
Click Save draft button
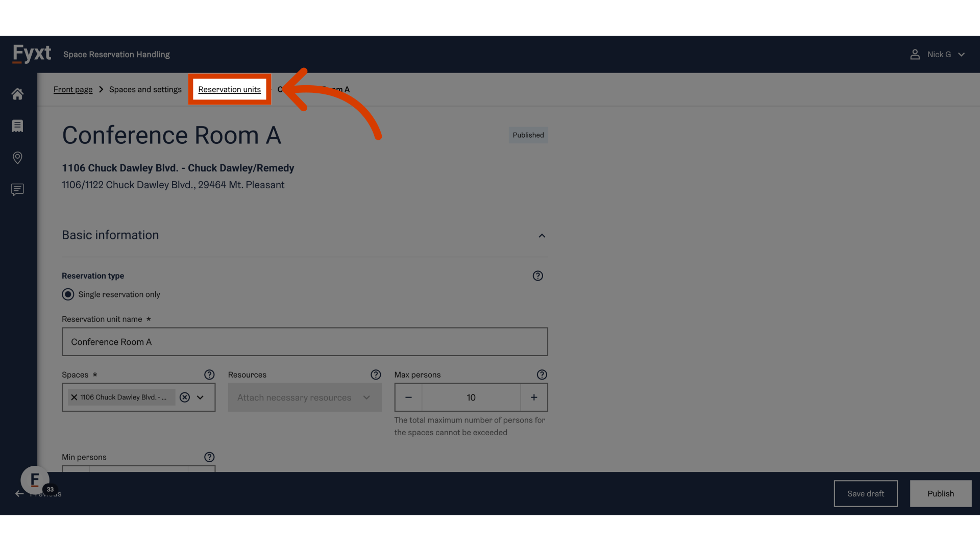coord(866,493)
